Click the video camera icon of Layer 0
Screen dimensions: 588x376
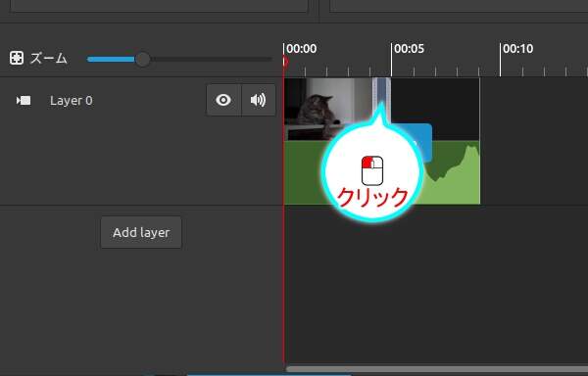(x=24, y=101)
